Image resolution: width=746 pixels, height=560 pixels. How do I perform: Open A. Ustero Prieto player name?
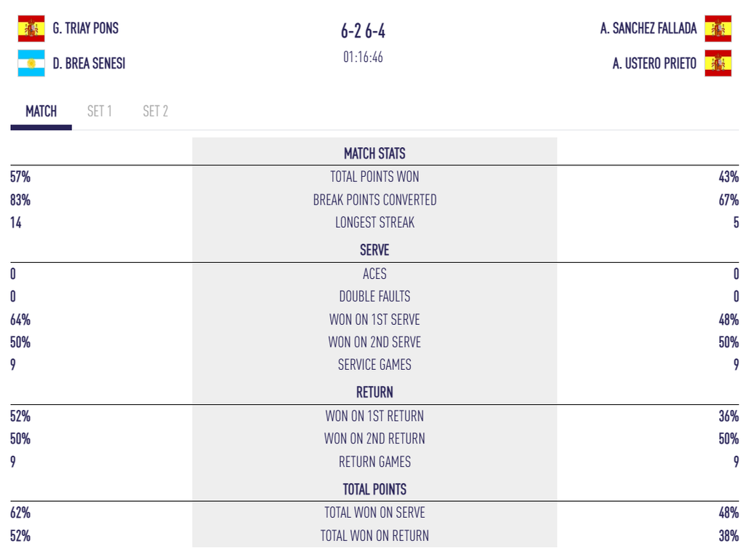(x=655, y=63)
